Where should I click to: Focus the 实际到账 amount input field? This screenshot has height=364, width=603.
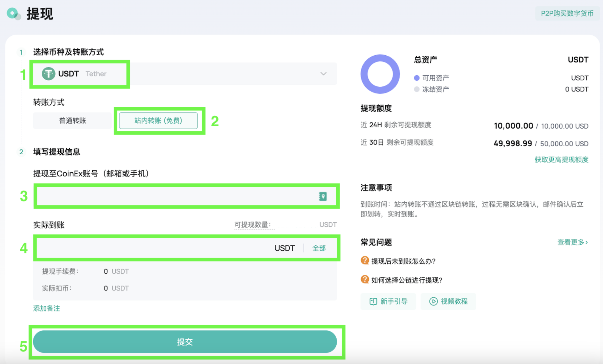[153, 248]
